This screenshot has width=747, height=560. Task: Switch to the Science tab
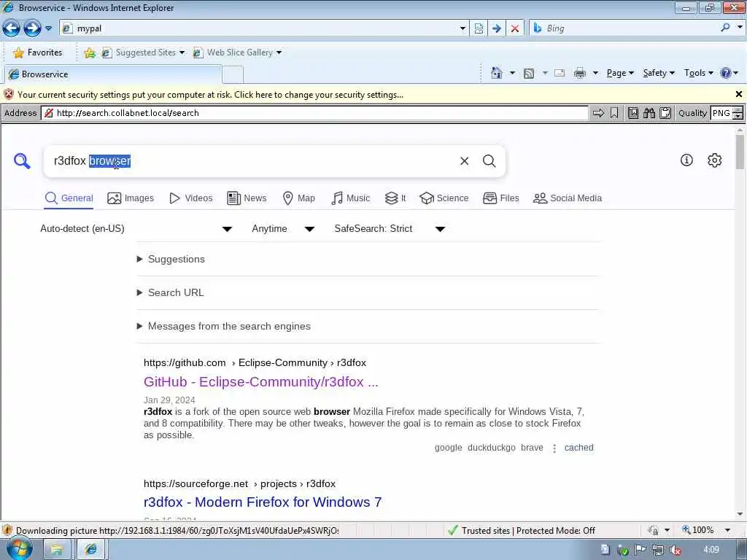444,198
